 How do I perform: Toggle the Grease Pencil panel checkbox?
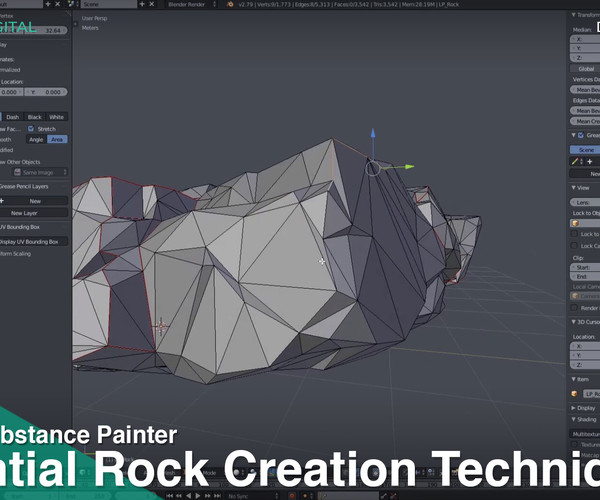click(x=581, y=135)
